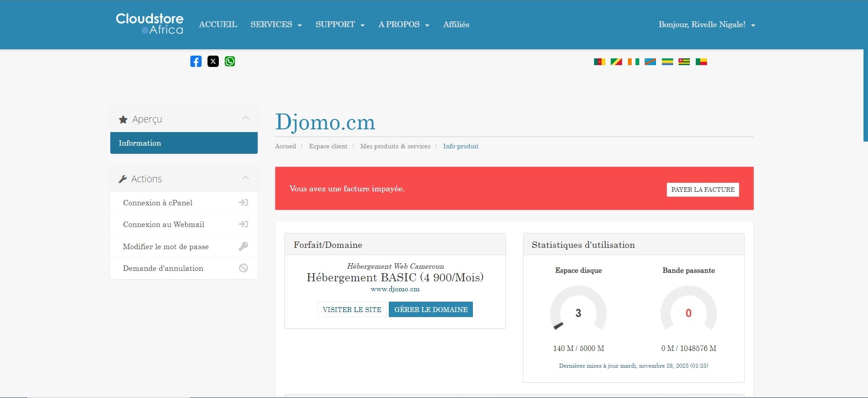Choose Modifier le mot de passe
Viewport: 868px width, 398px height.
point(184,246)
